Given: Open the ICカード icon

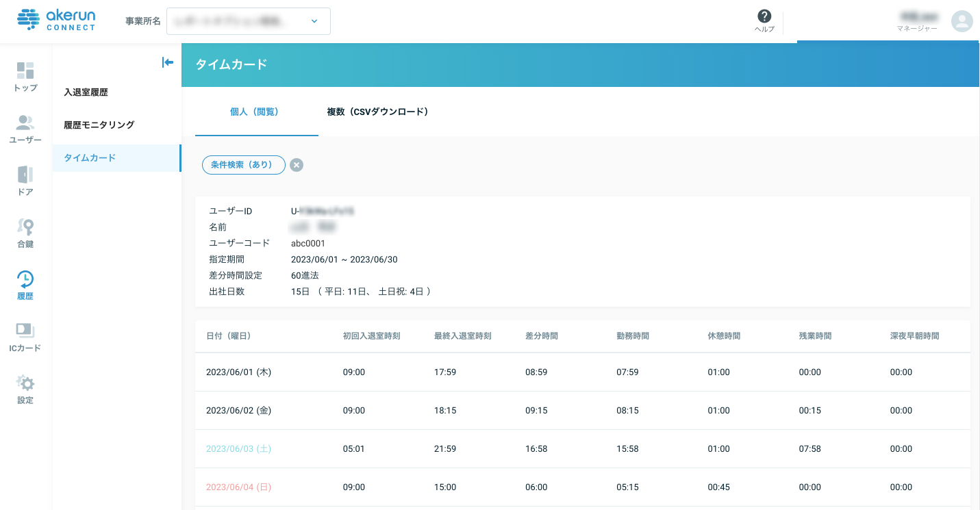Looking at the screenshot, I should (25, 331).
